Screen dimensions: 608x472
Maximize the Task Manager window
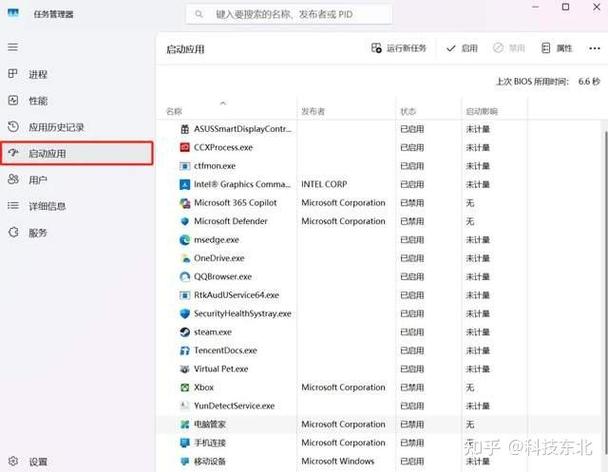point(566,7)
